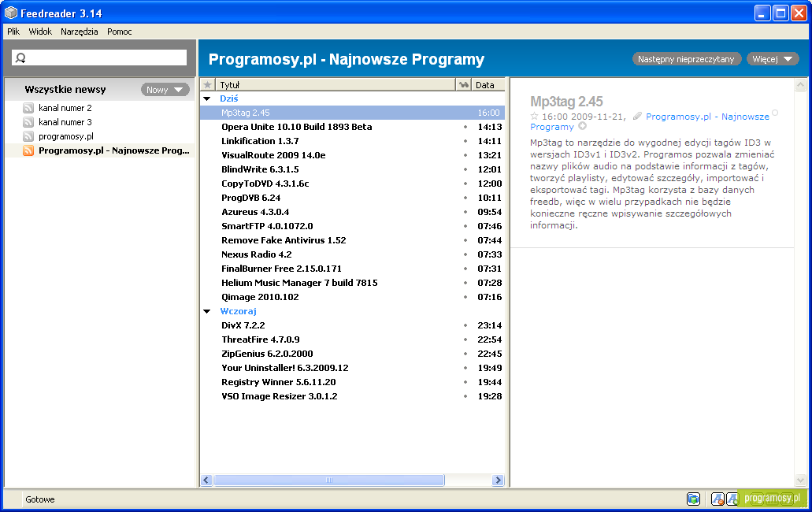Toggle read dot for VisualRoute 2009 14.0e
The height and width of the screenshot is (512, 812).
pos(465,155)
